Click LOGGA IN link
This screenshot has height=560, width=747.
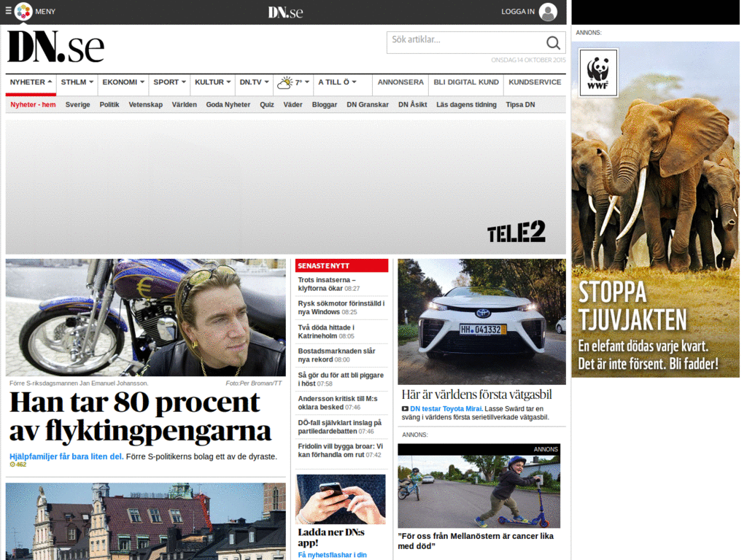[518, 12]
